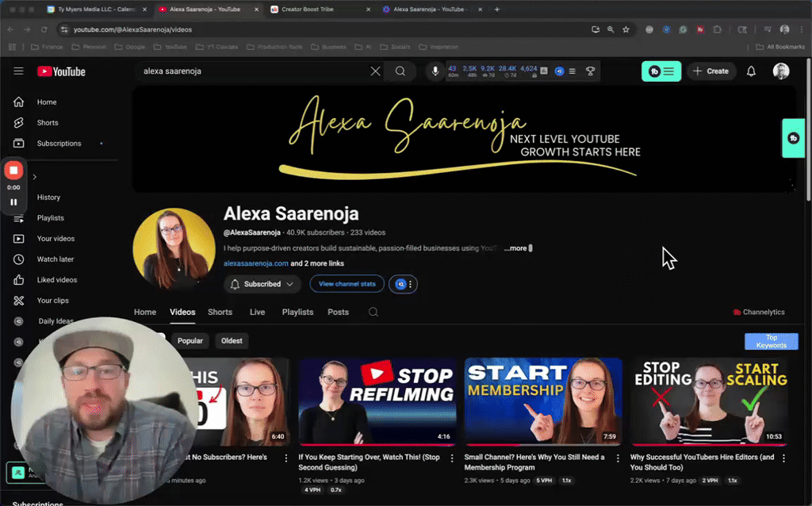The image size is (812, 506).
Task: Open the options menu on the Stop Refilming video
Action: (x=452, y=458)
